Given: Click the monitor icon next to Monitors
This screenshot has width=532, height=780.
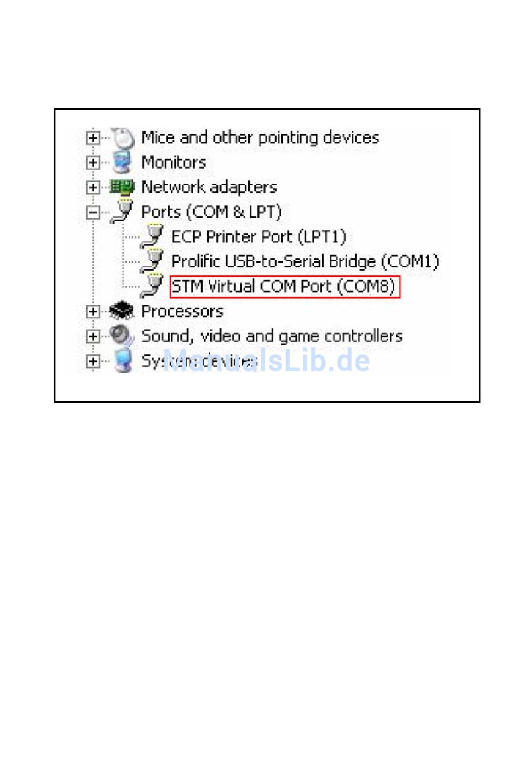Looking at the screenshot, I should pos(122,162).
